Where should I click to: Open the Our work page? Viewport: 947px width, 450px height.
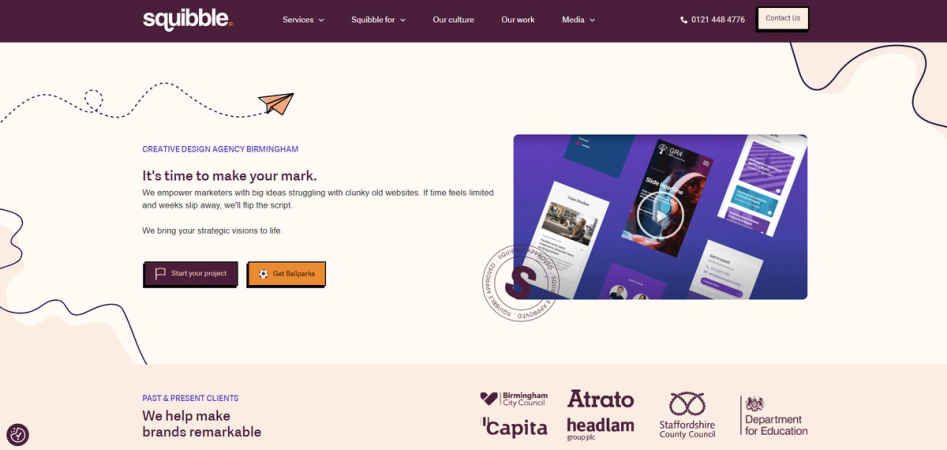[x=518, y=20]
